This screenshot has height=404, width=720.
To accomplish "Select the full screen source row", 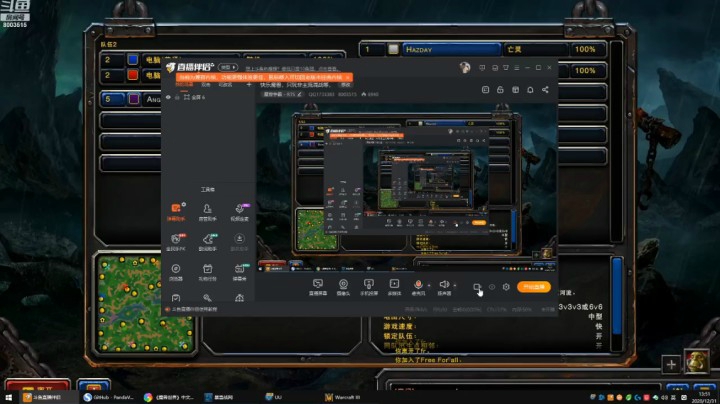I will tap(208, 97).
